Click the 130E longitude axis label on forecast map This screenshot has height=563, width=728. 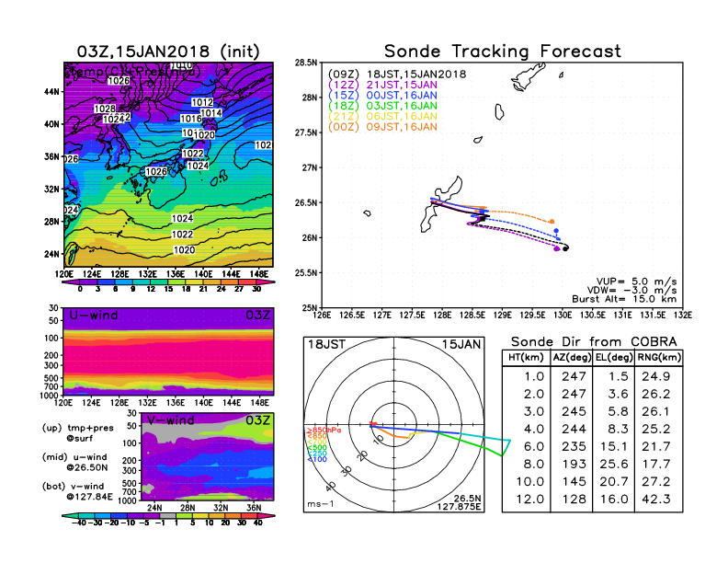tap(563, 316)
